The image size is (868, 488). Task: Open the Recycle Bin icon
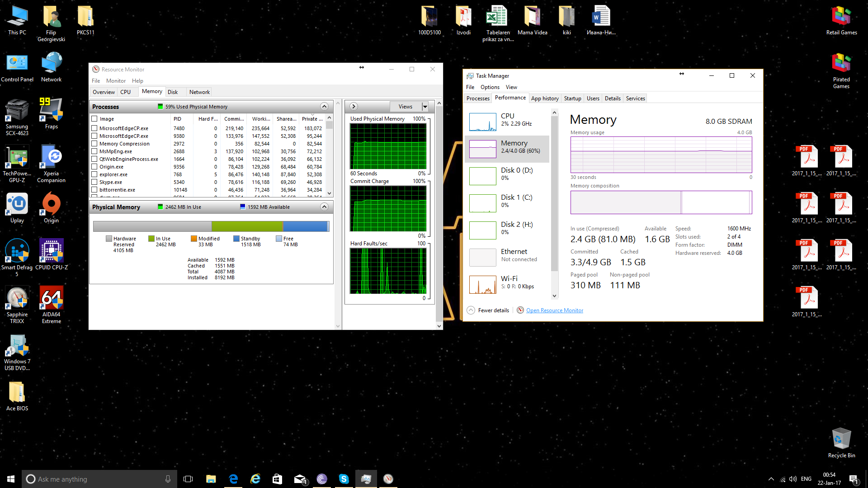[x=841, y=443]
